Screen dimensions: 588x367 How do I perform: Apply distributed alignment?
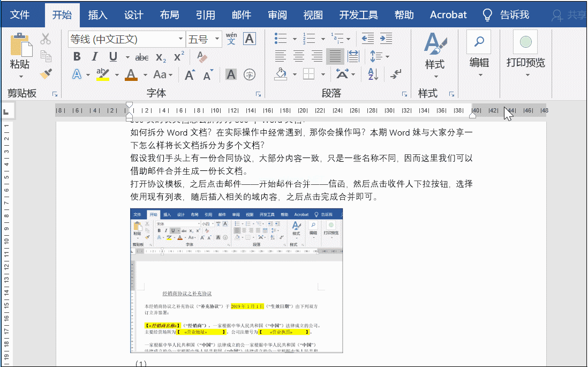click(x=353, y=56)
